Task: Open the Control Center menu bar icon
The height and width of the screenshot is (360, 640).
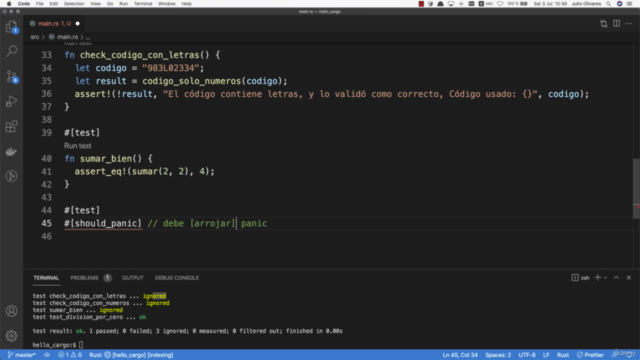Action: click(x=630, y=4)
